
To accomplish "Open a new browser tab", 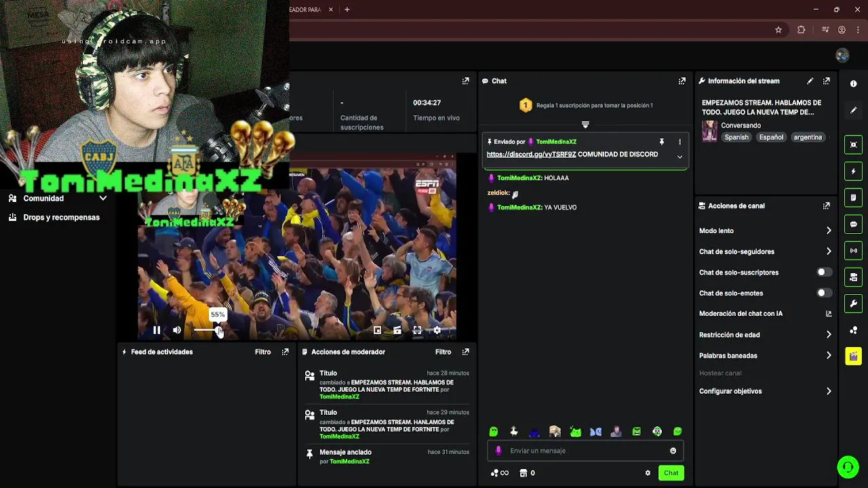I will (x=347, y=9).
